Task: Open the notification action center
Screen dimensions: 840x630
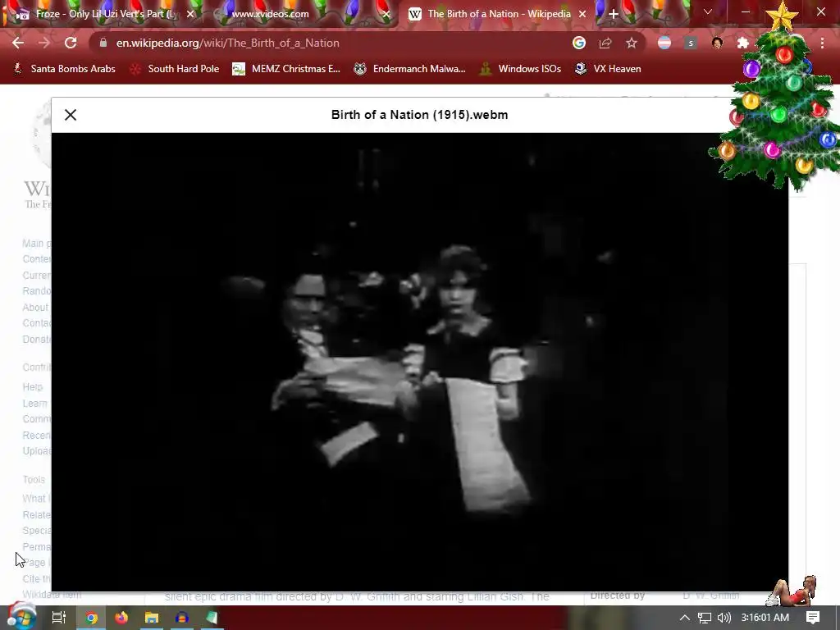Action: [813, 618]
